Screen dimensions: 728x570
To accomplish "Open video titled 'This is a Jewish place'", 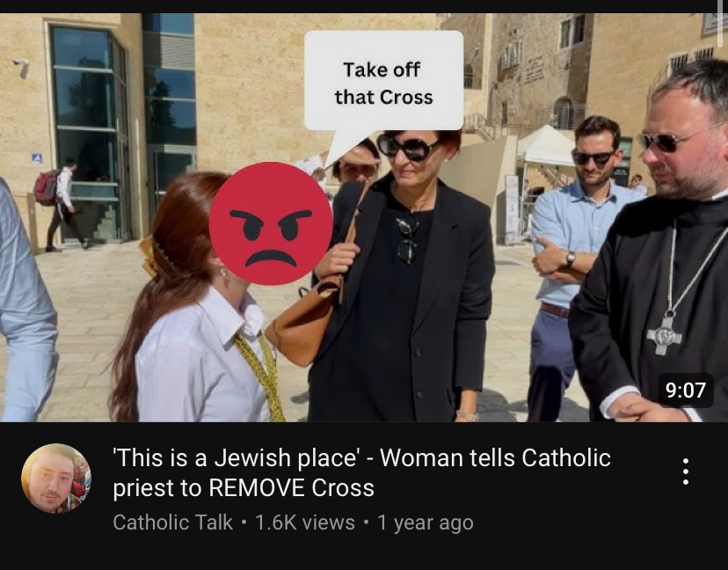I will (361, 472).
